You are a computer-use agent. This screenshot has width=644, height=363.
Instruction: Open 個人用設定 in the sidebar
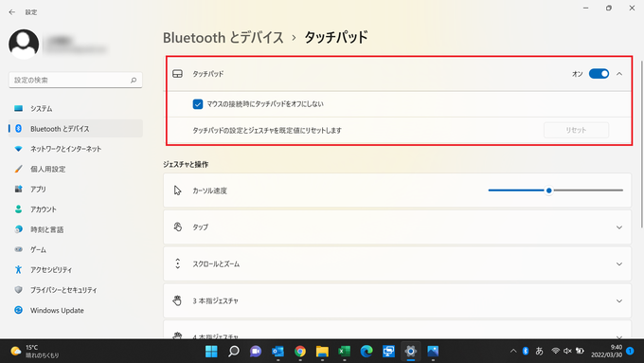[76, 169]
